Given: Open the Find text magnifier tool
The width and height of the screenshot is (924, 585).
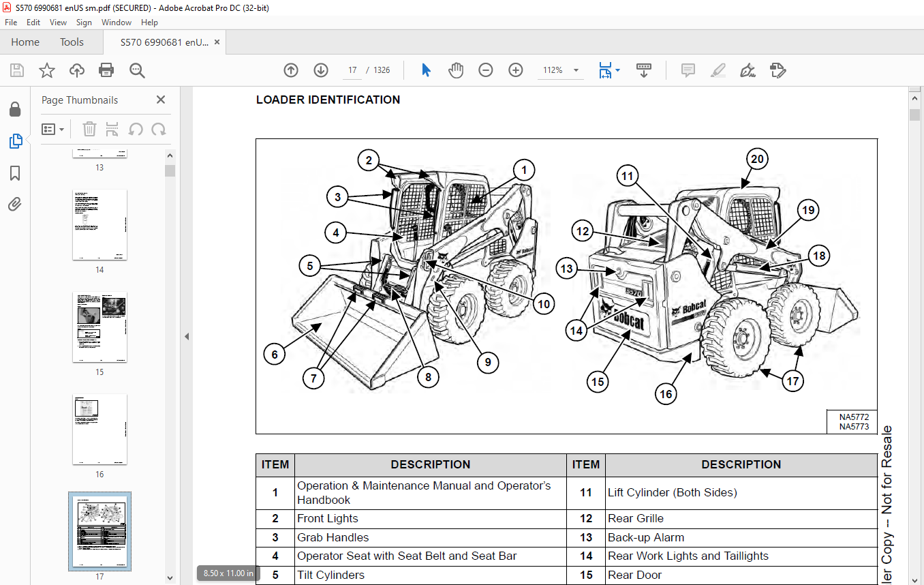Looking at the screenshot, I should pos(137,70).
